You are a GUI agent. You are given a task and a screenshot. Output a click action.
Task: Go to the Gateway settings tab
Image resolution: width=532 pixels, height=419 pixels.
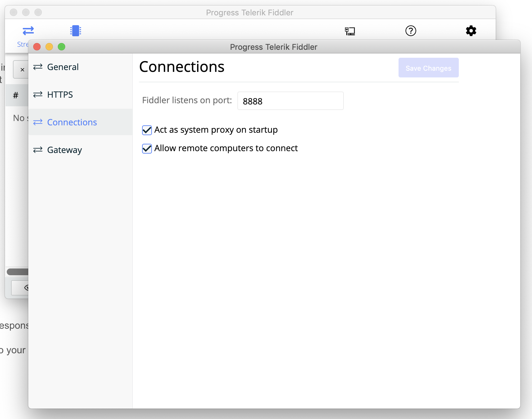(x=65, y=150)
